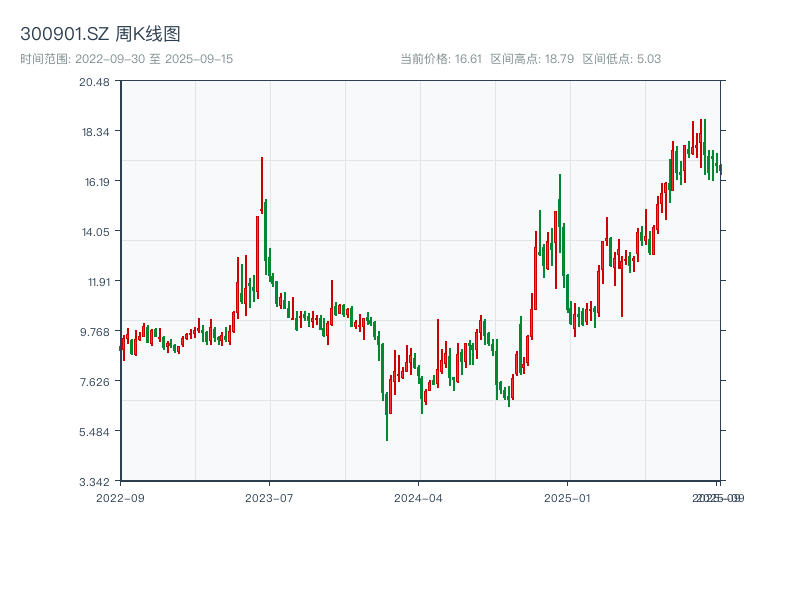Click the 2022-09 x-axis date label
This screenshot has height=600, width=800.
(120, 497)
